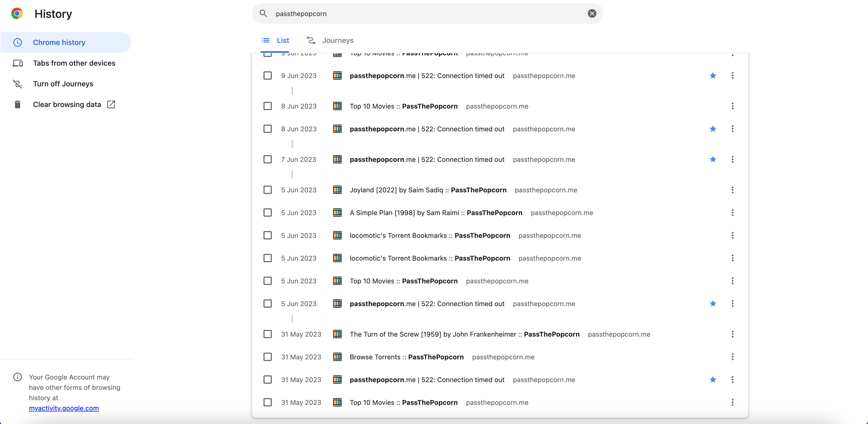868x424 pixels.
Task: Open three-dot menu for 8 Jun Top 10 Movies
Action: [x=732, y=106]
